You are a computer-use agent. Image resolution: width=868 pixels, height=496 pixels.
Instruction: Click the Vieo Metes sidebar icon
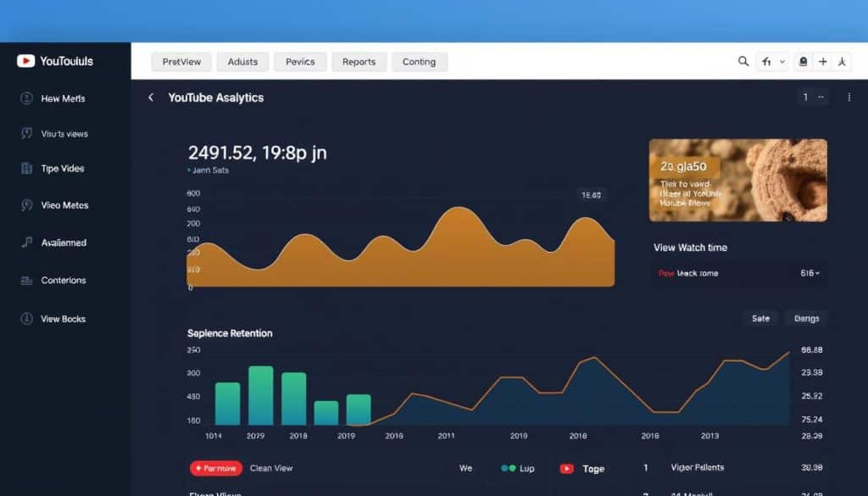(x=26, y=205)
